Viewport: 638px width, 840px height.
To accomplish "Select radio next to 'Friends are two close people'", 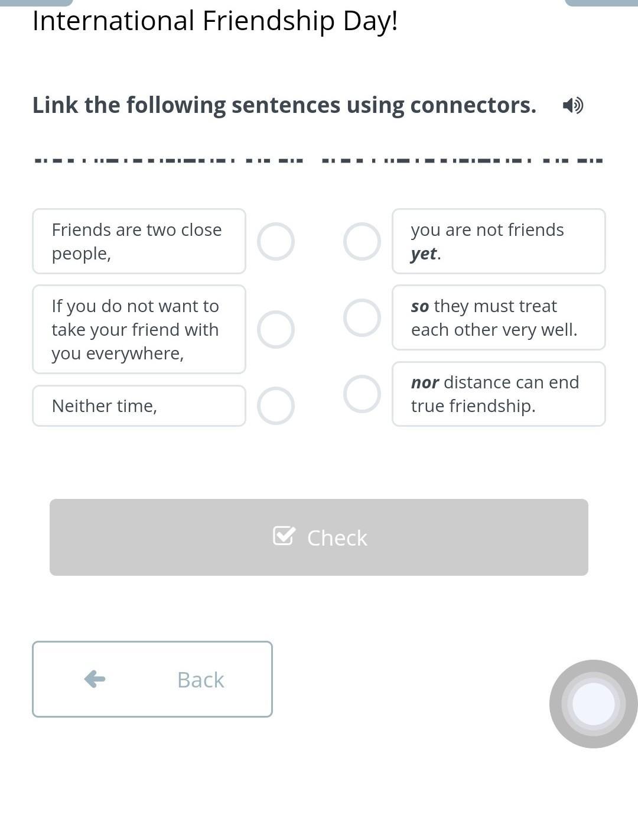I will [x=276, y=242].
